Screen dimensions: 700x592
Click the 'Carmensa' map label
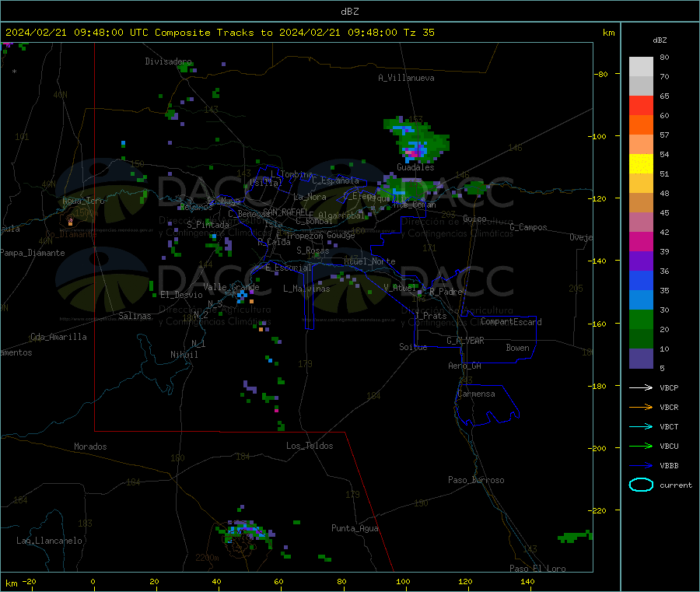pos(476,394)
